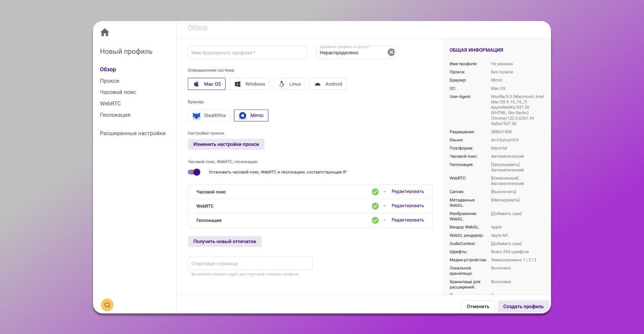Select Mac OS operating system
Screen dimensions: 644x334
point(207,84)
